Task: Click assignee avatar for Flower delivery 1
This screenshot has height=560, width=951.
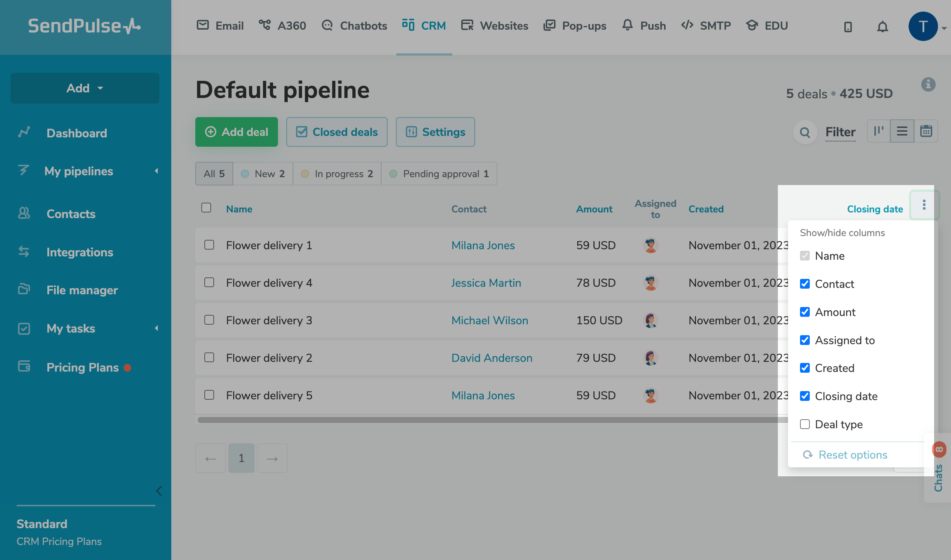Action: [x=651, y=245]
